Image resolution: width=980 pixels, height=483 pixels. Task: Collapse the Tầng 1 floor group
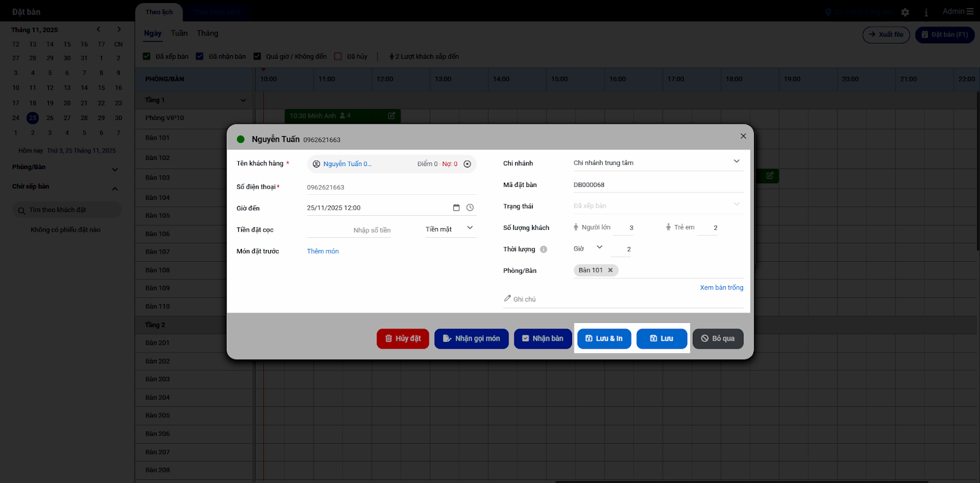pyautogui.click(x=243, y=101)
